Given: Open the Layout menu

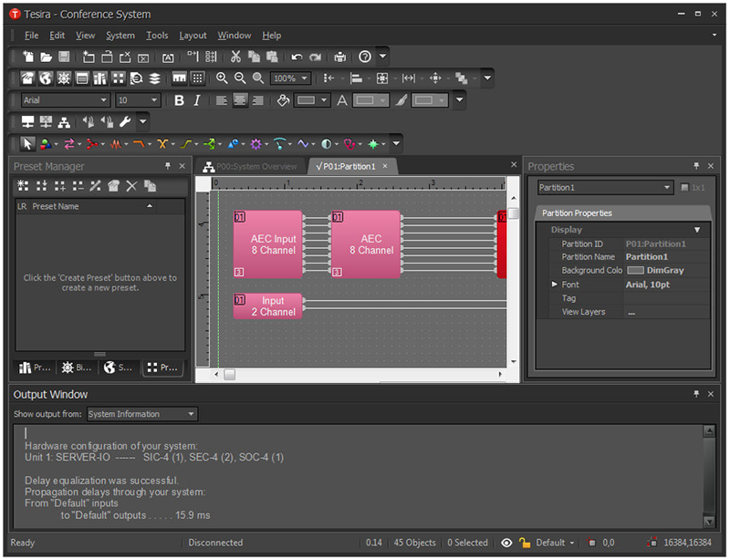Looking at the screenshot, I should click(193, 36).
